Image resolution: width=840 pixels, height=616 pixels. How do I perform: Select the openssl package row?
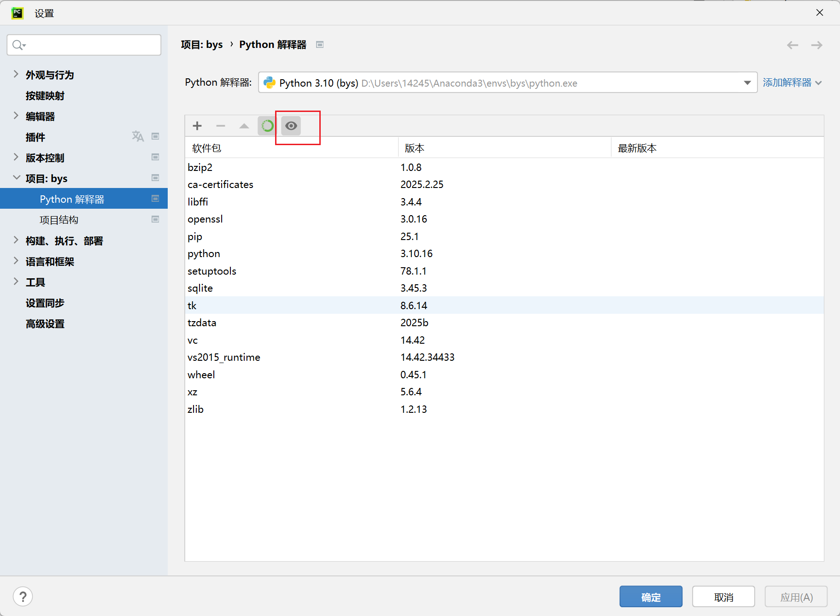504,219
